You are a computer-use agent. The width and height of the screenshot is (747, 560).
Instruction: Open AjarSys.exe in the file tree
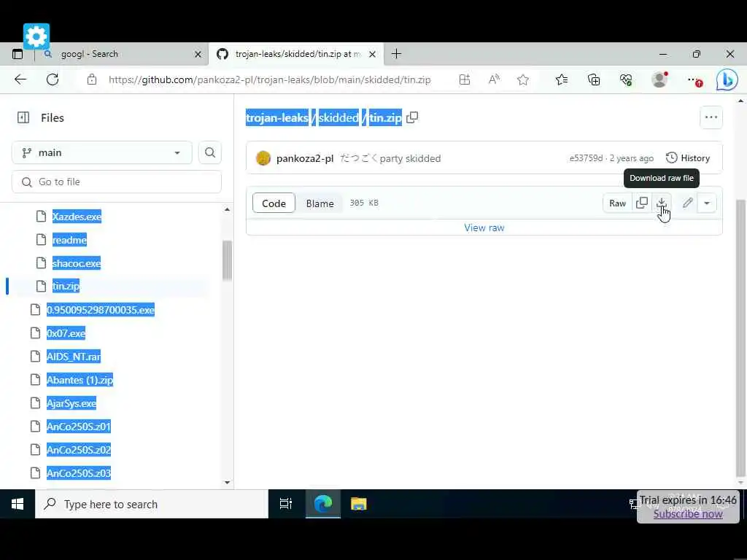(71, 403)
